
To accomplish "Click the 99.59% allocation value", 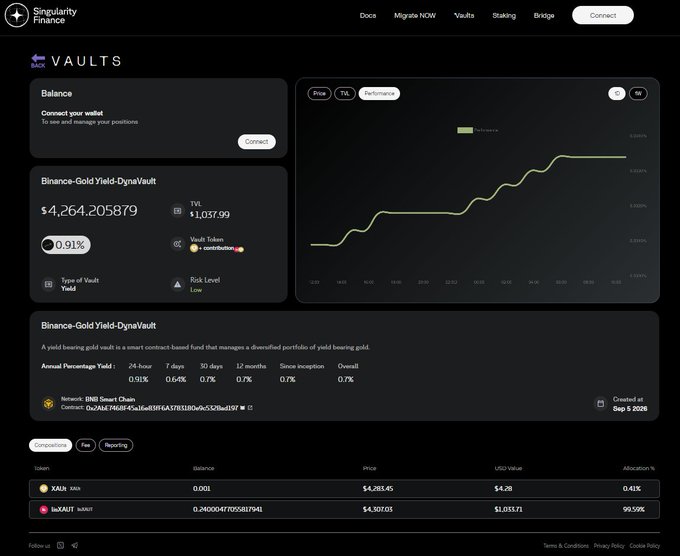I will click(x=634, y=509).
